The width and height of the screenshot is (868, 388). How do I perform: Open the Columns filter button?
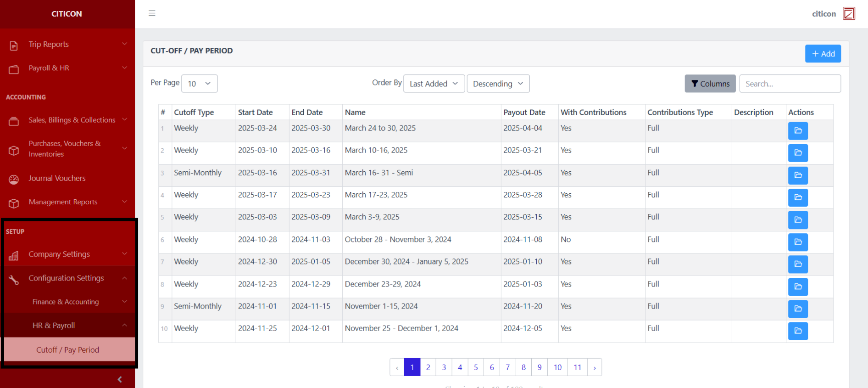pos(710,84)
